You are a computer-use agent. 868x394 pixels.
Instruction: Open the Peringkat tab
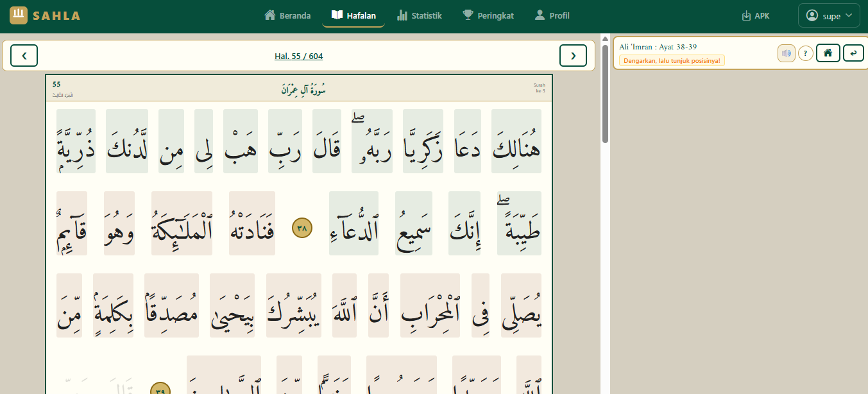[x=488, y=15]
